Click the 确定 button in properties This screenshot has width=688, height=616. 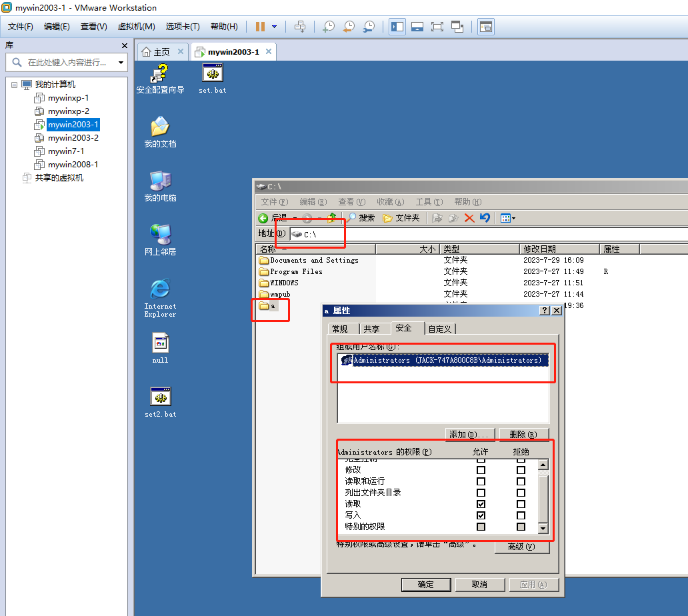[426, 585]
